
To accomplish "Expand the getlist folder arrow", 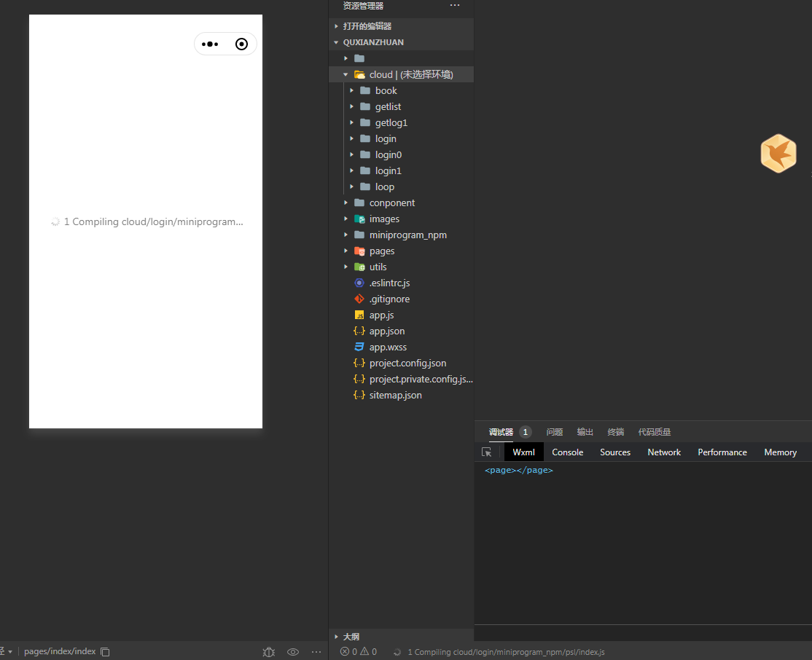I will pos(351,106).
